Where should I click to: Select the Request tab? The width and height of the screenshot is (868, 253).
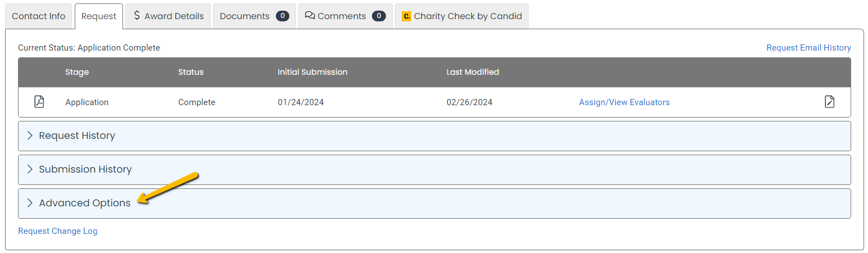click(x=99, y=16)
